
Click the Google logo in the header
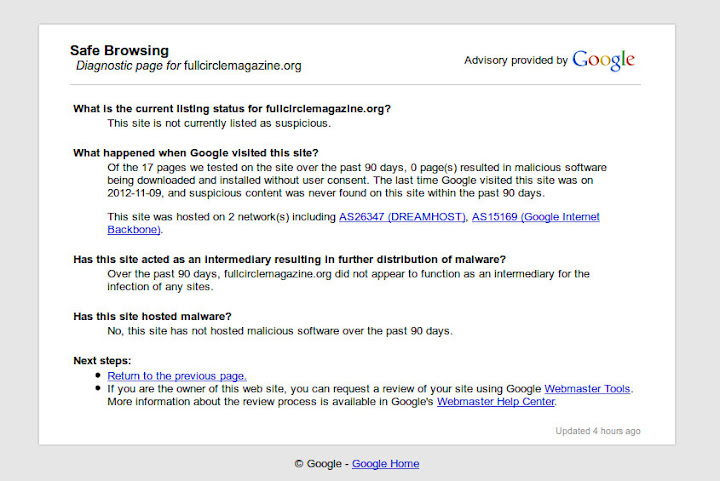(x=603, y=60)
